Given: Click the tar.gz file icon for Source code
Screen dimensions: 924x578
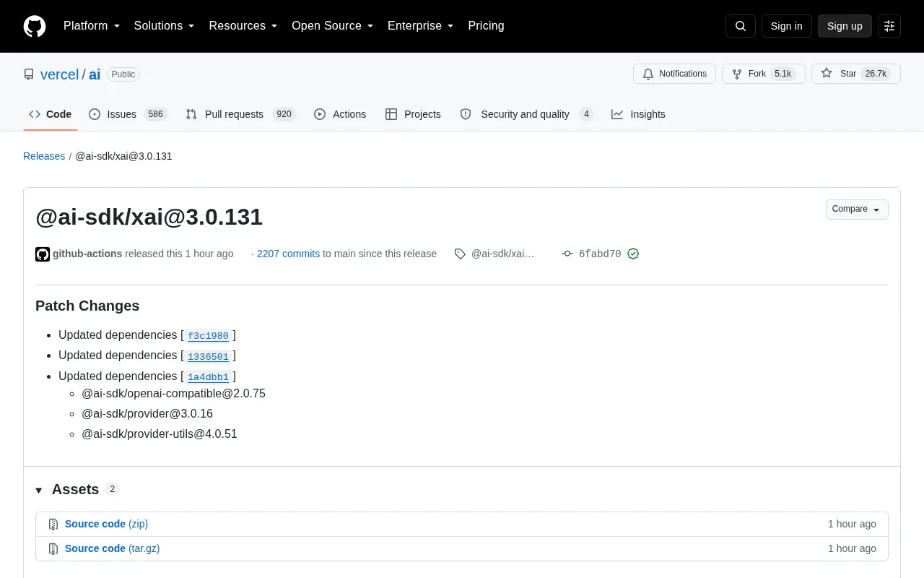Looking at the screenshot, I should (x=53, y=549).
